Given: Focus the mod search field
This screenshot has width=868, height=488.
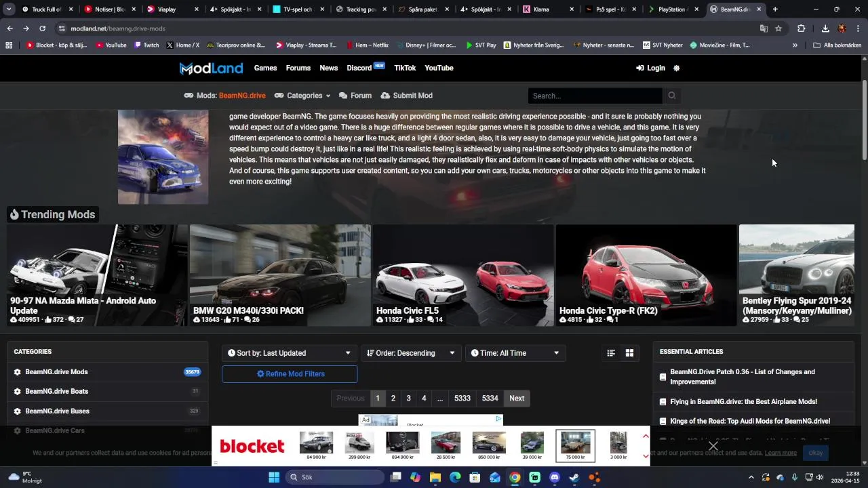Looking at the screenshot, I should click(595, 96).
